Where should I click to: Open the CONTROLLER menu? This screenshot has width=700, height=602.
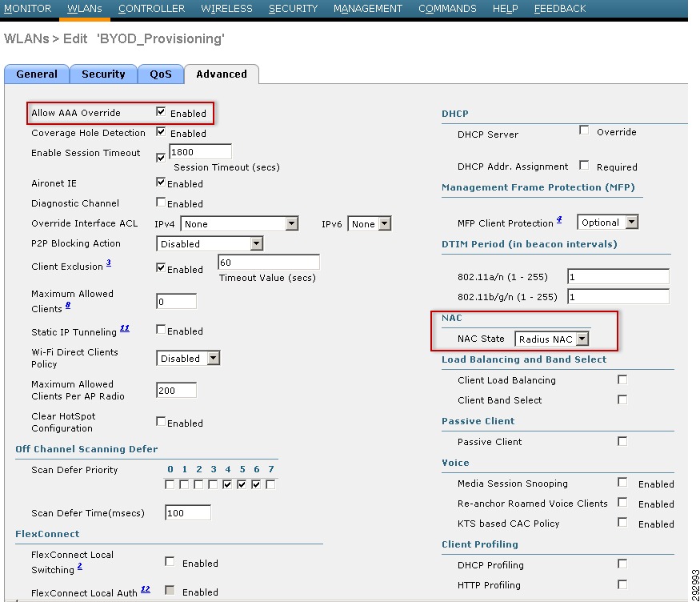(x=151, y=9)
